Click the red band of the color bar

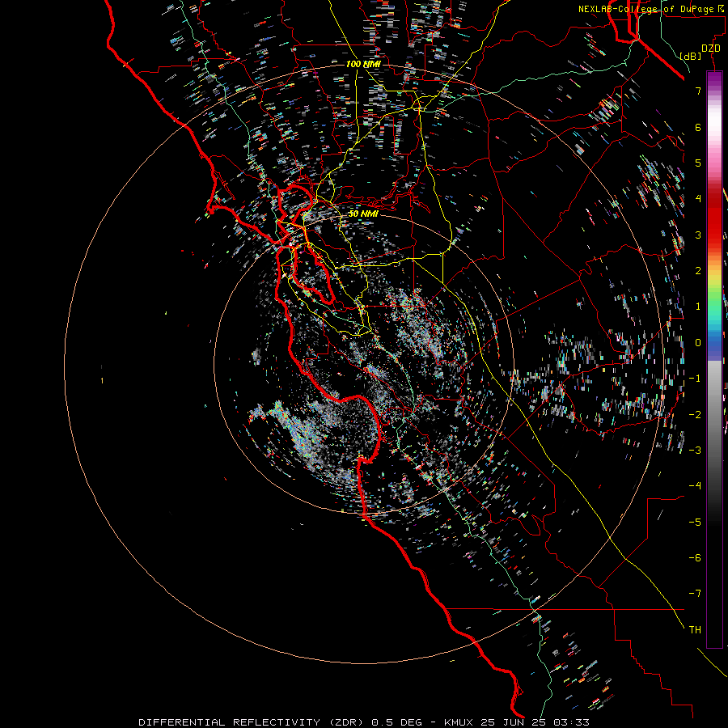pyautogui.click(x=714, y=218)
